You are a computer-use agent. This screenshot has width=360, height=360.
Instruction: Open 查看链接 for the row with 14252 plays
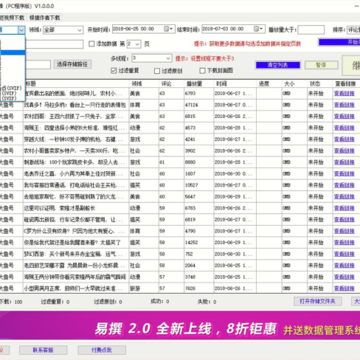point(344,242)
